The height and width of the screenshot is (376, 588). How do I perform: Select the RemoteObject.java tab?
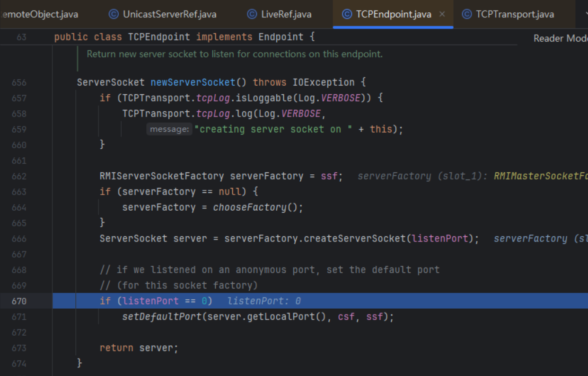(40, 14)
